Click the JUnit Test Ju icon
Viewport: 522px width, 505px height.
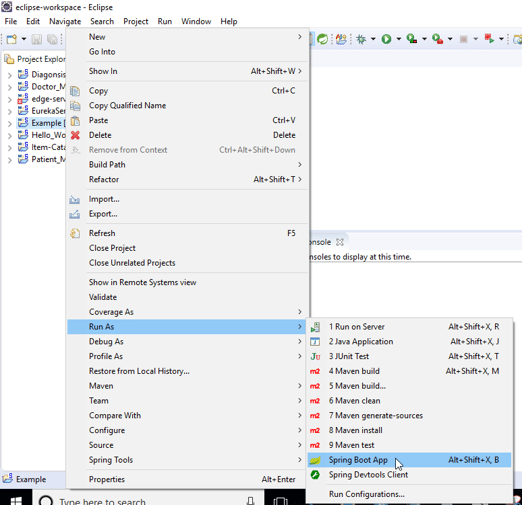(x=315, y=357)
